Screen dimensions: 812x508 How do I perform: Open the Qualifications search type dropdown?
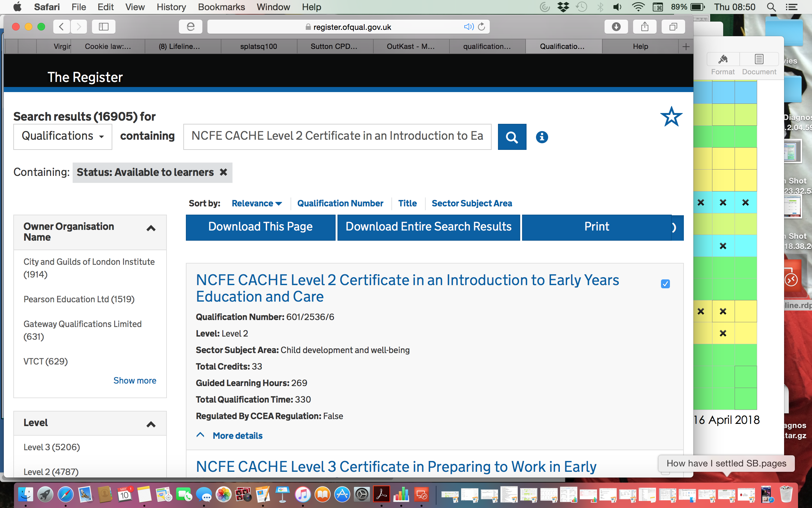click(x=63, y=137)
